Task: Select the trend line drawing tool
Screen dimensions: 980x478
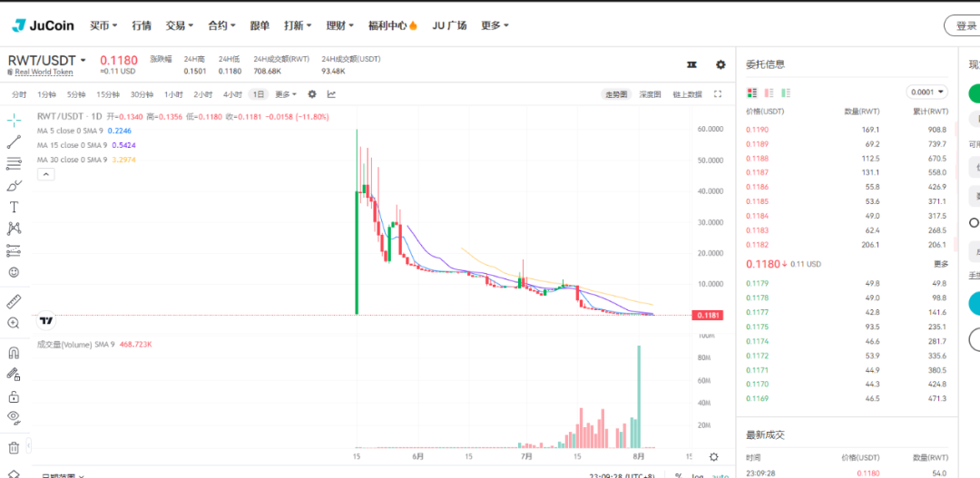Action: click(x=14, y=141)
